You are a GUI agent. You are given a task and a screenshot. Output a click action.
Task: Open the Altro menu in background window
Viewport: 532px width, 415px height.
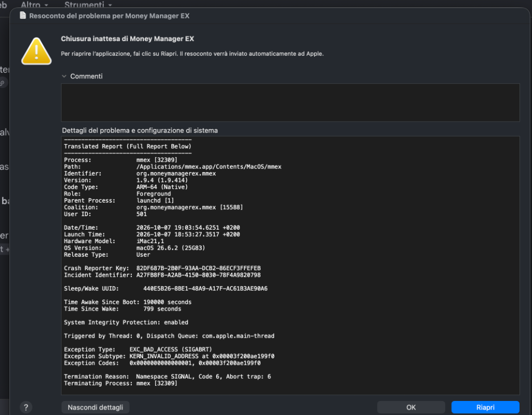(x=34, y=5)
